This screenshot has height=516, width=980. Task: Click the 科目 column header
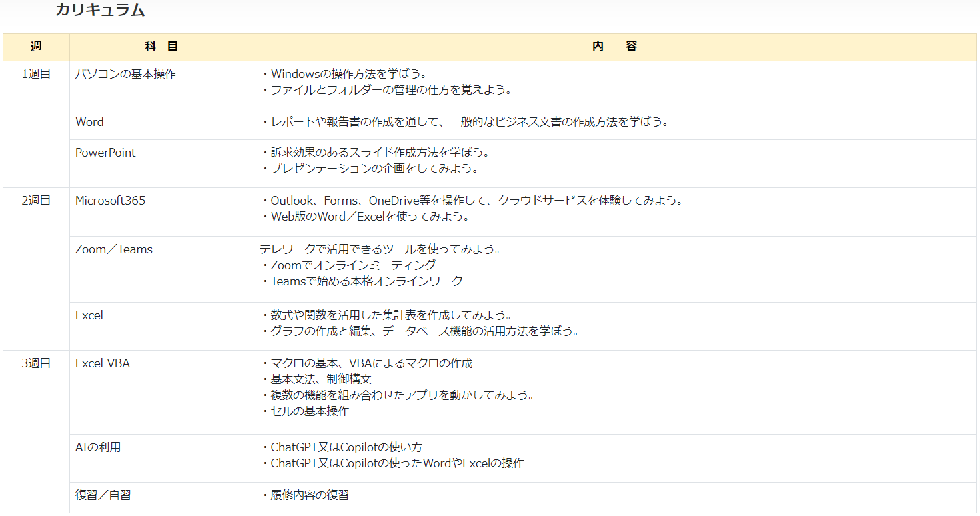click(x=161, y=47)
